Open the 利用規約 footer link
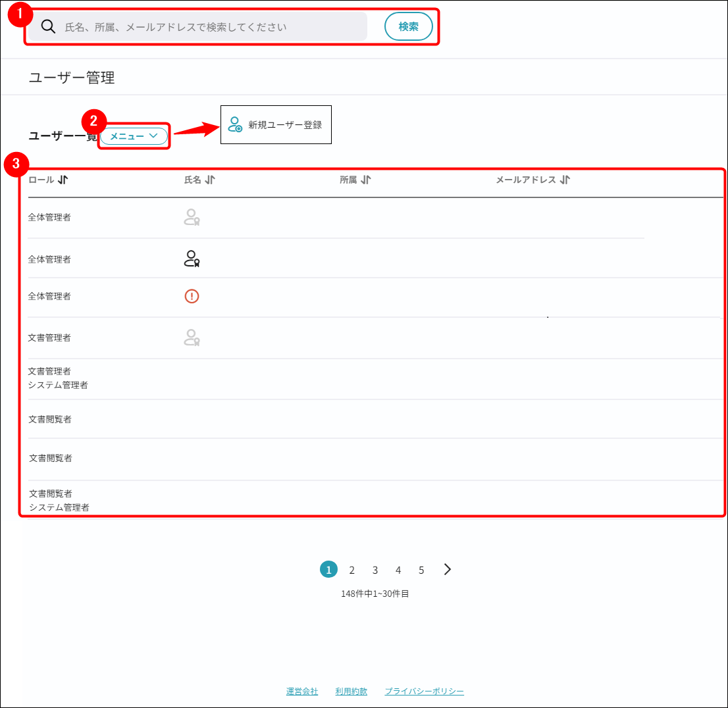The width and height of the screenshot is (728, 708). point(351,692)
